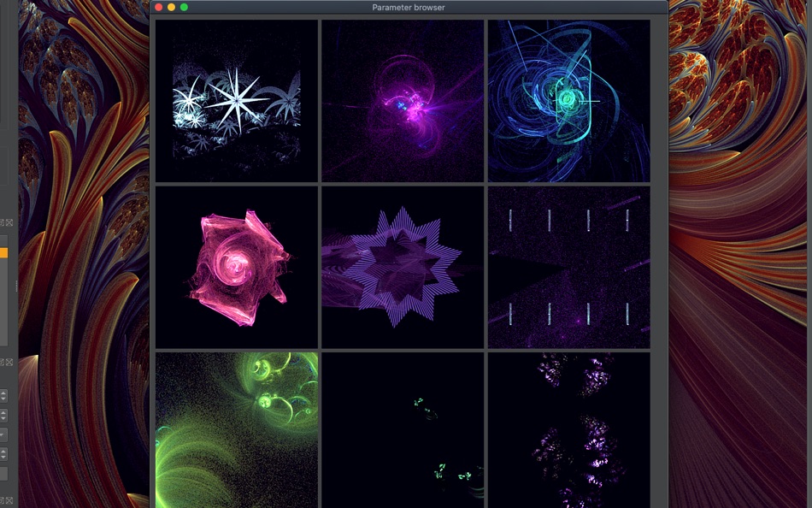Click the crossed-box icon near the bottom-left corner
Viewport: 812px width, 508px height.
click(x=9, y=499)
